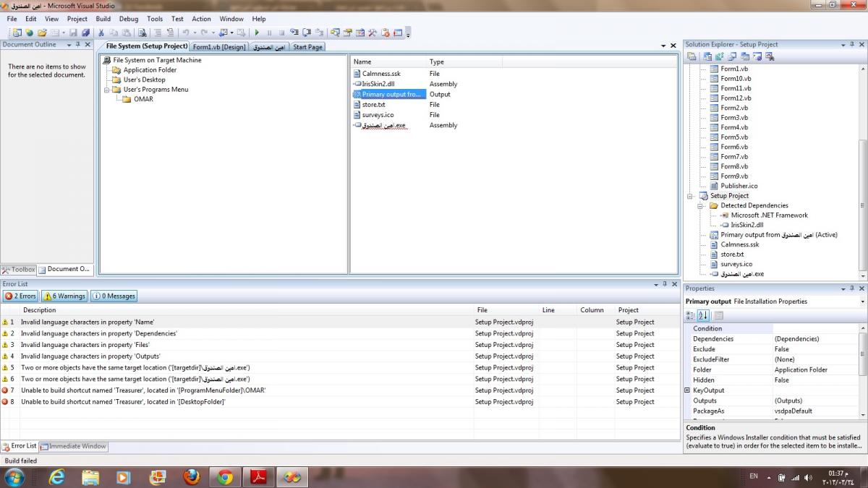Image resolution: width=868 pixels, height=488 pixels.
Task: Select the Categorized view icon in Properties
Action: point(690,315)
